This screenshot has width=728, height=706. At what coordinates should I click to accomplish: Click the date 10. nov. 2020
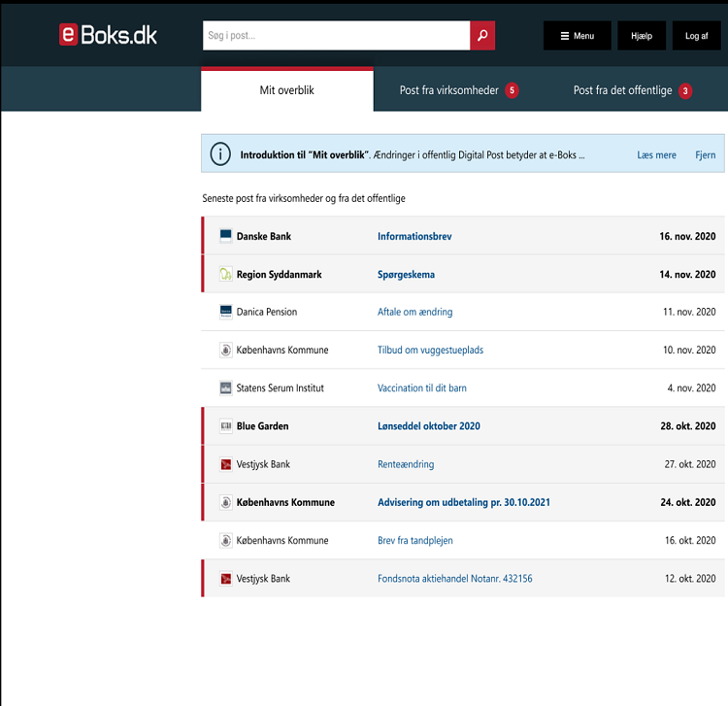pyautogui.click(x=689, y=350)
